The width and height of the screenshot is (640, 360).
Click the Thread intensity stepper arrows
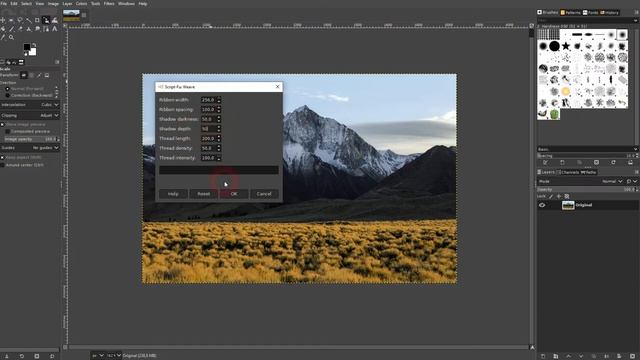[219, 158]
